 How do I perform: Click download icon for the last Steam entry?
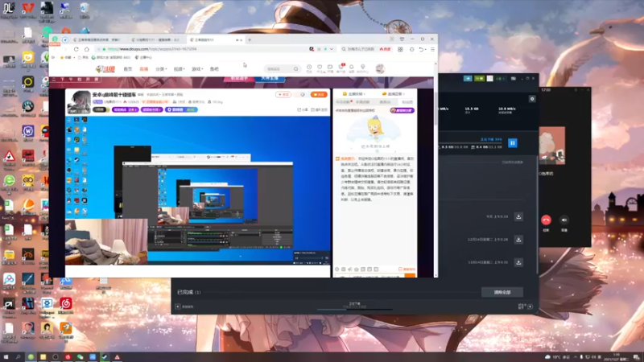point(518,262)
